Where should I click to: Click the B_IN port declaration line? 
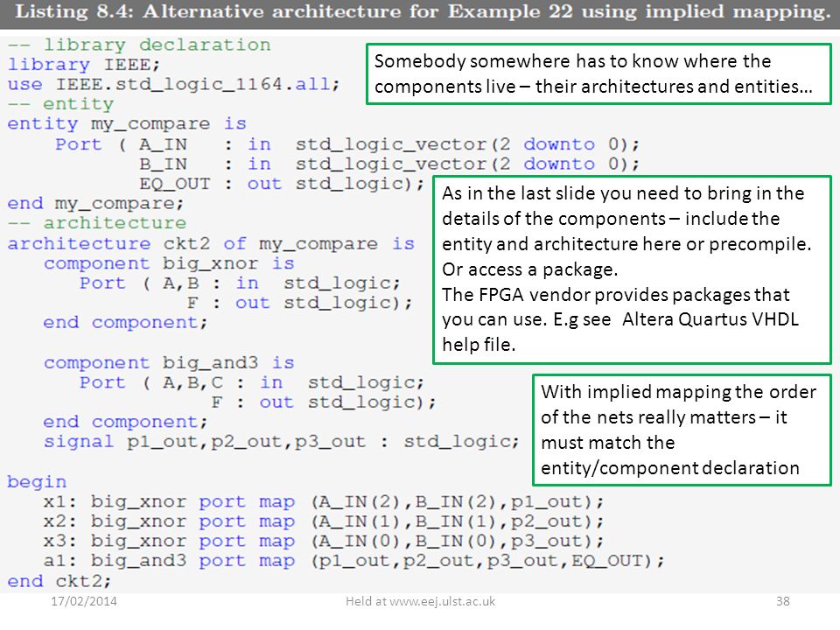(389, 164)
